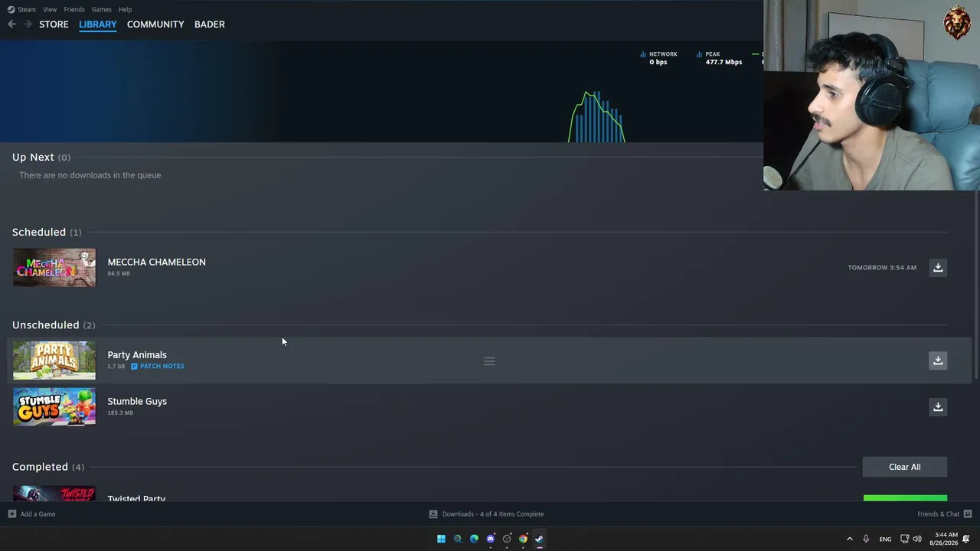
Task: Click the MECCHA CHAMELEON title
Action: tap(157, 262)
